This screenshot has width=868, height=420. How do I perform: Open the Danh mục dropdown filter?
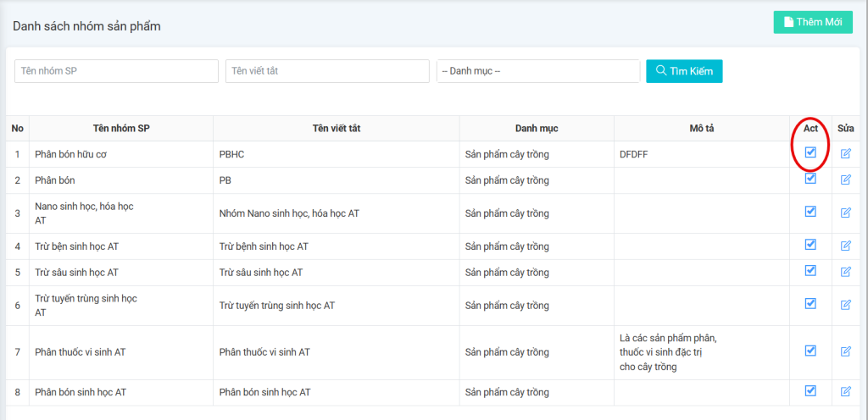537,71
